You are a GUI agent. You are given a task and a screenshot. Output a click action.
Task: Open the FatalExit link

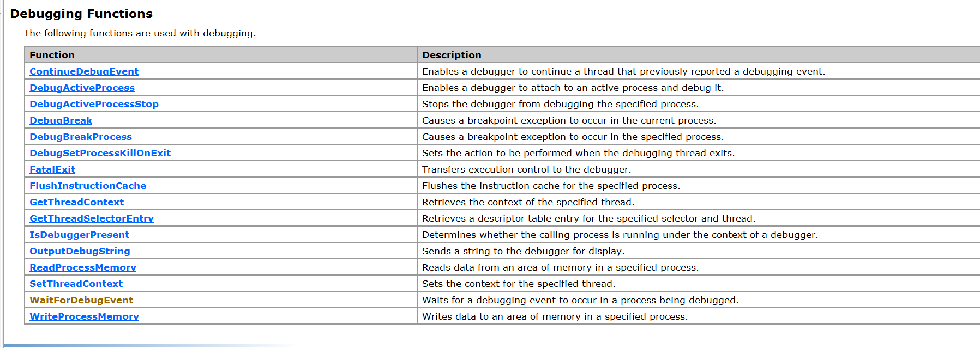coord(52,169)
